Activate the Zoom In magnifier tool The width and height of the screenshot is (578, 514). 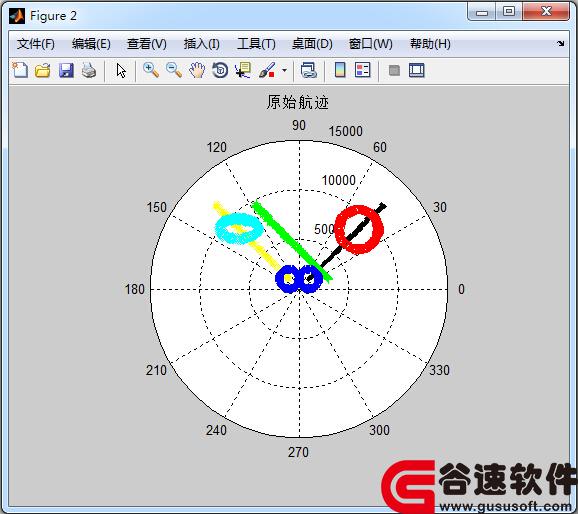tap(151, 70)
